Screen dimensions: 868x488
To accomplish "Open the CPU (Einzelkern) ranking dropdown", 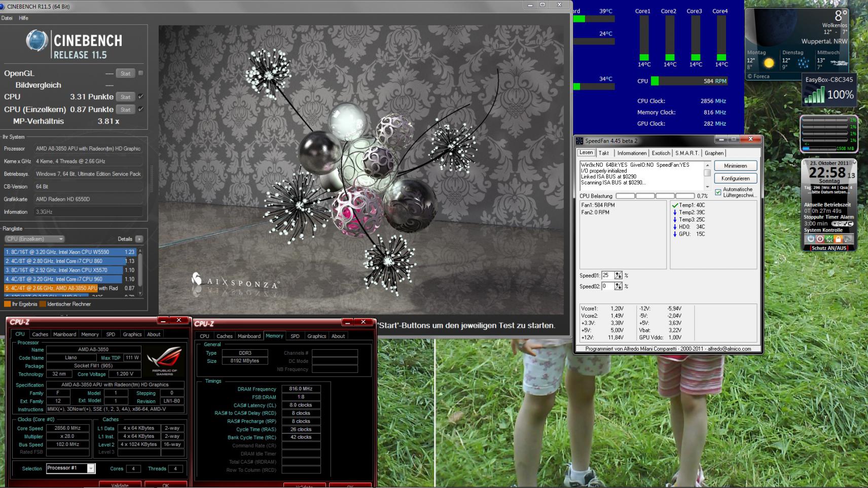I will tap(34, 239).
